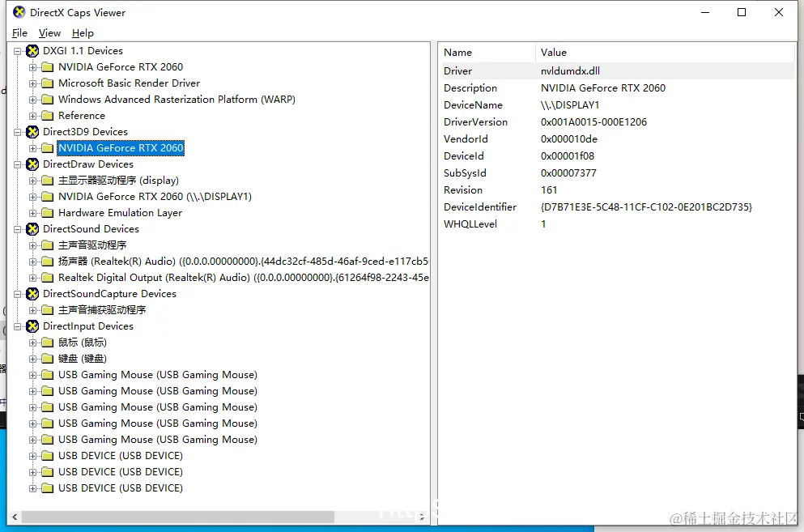Screen dimensions: 804x532
Task: Select the Driver nvldumdx.dll row
Action: [x=617, y=70]
